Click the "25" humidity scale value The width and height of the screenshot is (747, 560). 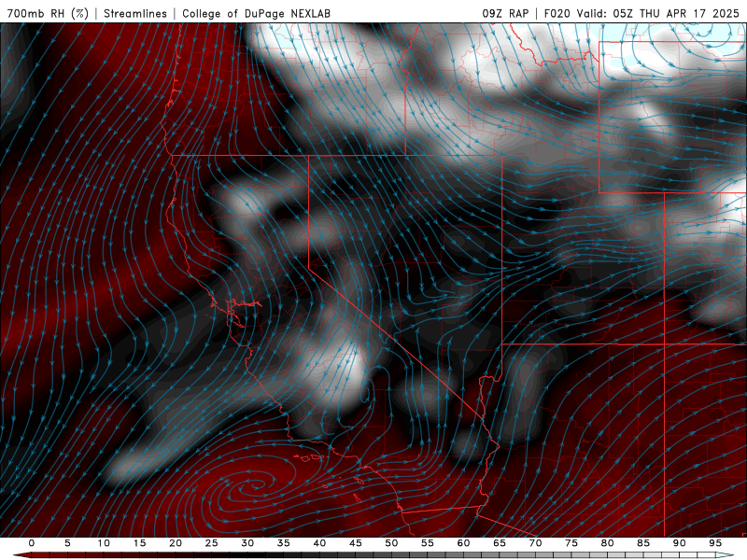tap(212, 543)
